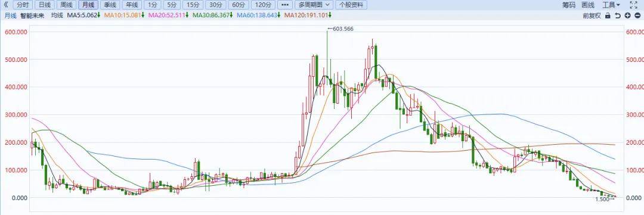Enter fullscreen chart with expand-arrows icon
Image resolution: width=644 pixels, height=215 pixels.
[633, 5]
